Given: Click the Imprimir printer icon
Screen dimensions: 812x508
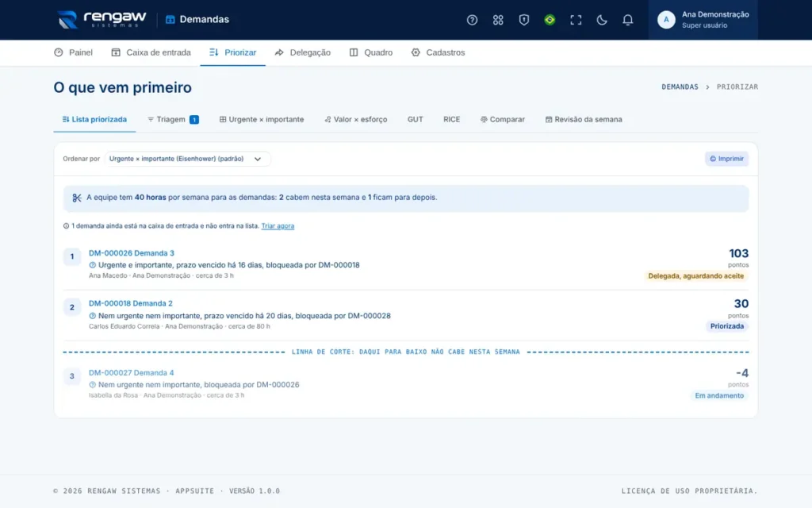Looking at the screenshot, I should pyautogui.click(x=713, y=159).
